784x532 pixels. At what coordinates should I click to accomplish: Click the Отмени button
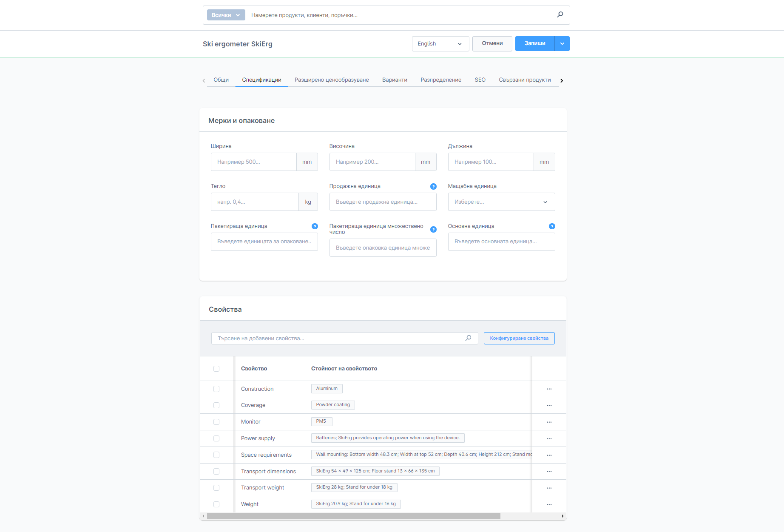click(x=492, y=44)
